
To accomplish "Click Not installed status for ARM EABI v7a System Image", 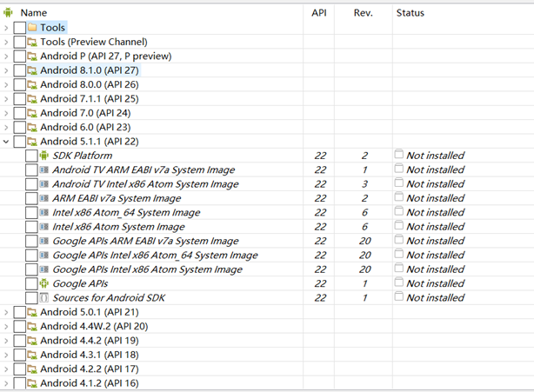I will [435, 198].
